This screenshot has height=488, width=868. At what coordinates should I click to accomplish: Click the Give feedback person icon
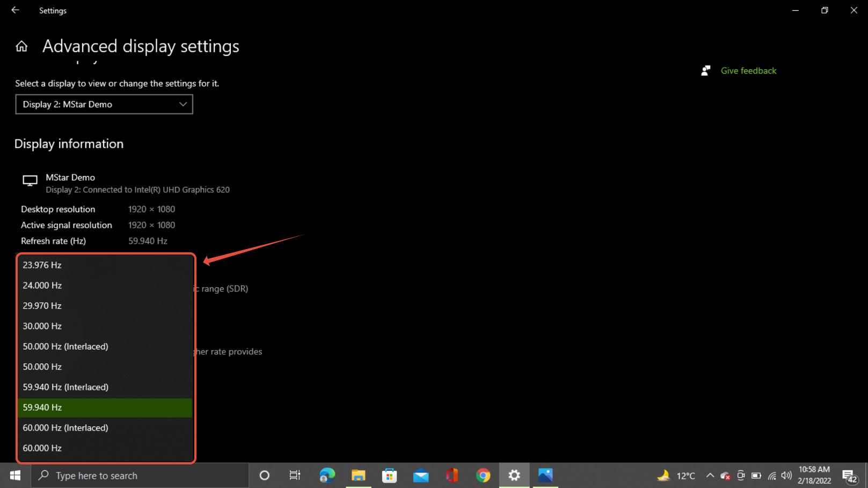tap(706, 71)
